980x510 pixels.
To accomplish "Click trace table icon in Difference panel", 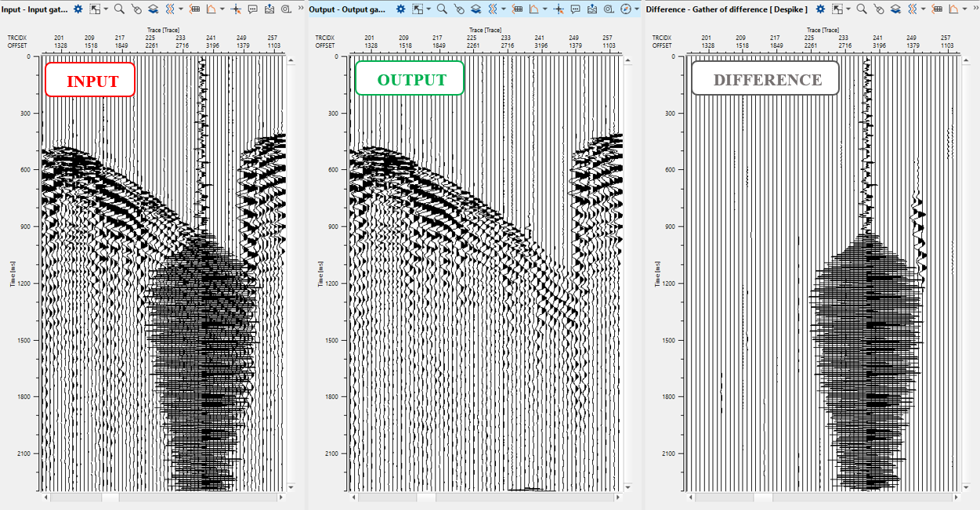I will pyautogui.click(x=935, y=9).
